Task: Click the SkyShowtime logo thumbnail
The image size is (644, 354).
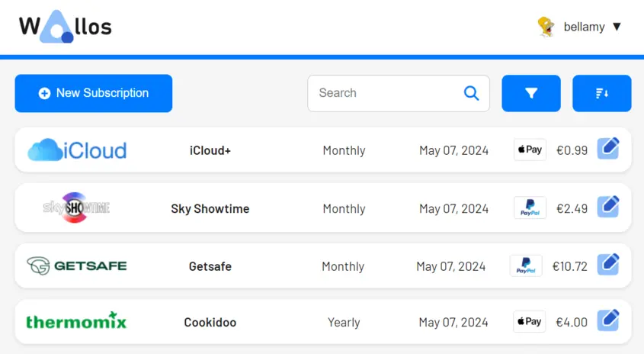Action: [x=76, y=208]
